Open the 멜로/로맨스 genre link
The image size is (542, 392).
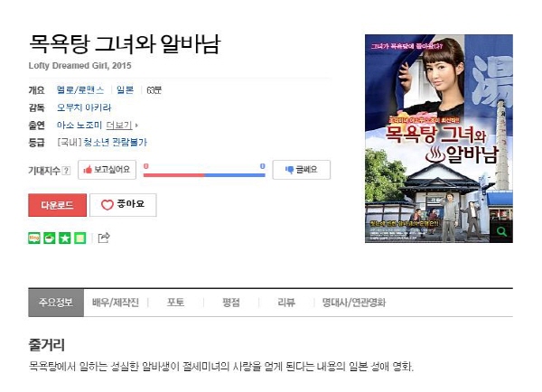pos(80,90)
